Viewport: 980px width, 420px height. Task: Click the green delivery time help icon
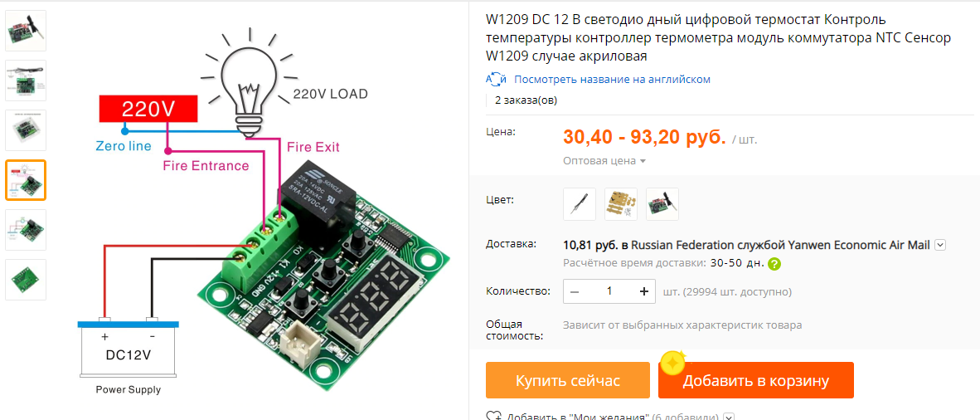[x=774, y=263]
